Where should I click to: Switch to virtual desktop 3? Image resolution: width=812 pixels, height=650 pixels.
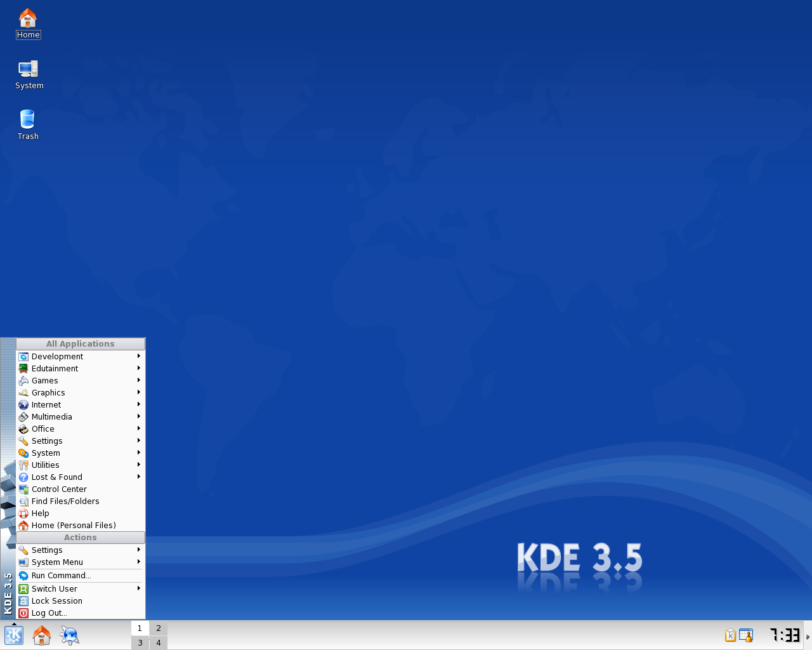pos(140,642)
